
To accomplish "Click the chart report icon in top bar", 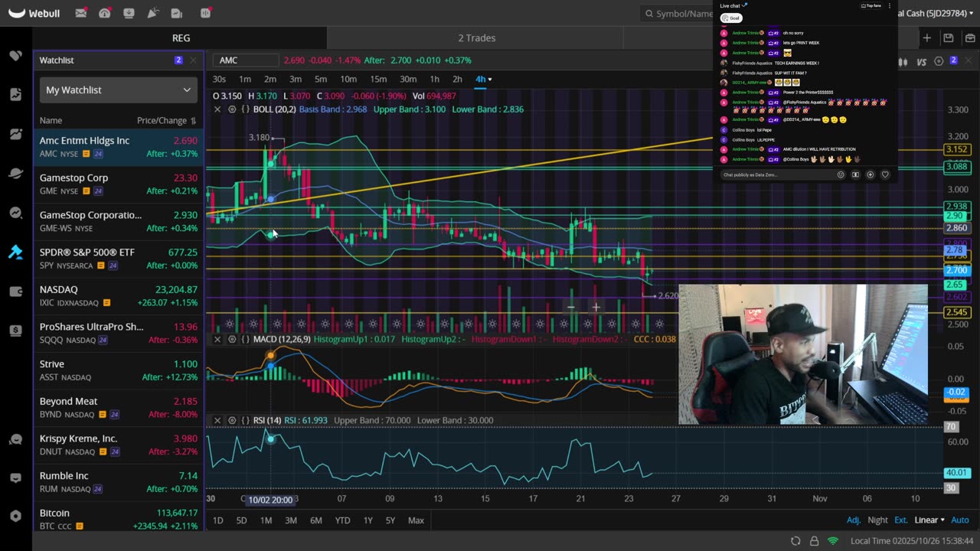I will (x=177, y=13).
